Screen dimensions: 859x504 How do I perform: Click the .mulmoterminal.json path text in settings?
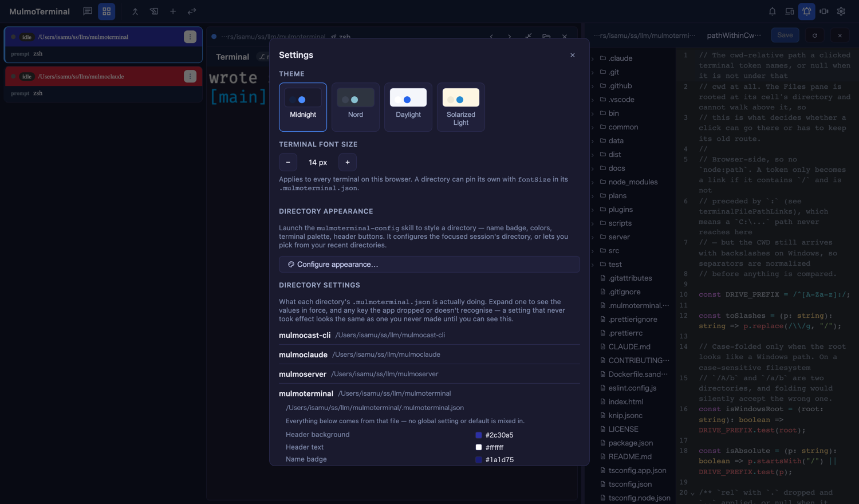(x=375, y=408)
